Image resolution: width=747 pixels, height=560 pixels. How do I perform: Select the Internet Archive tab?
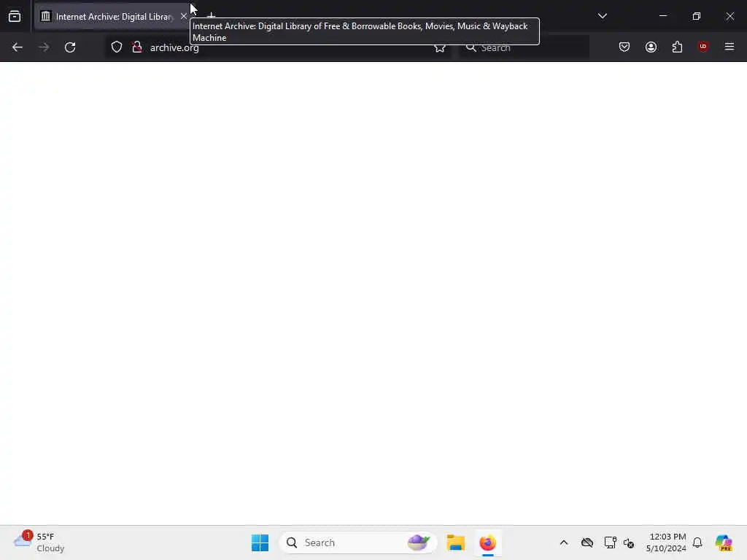click(x=112, y=16)
